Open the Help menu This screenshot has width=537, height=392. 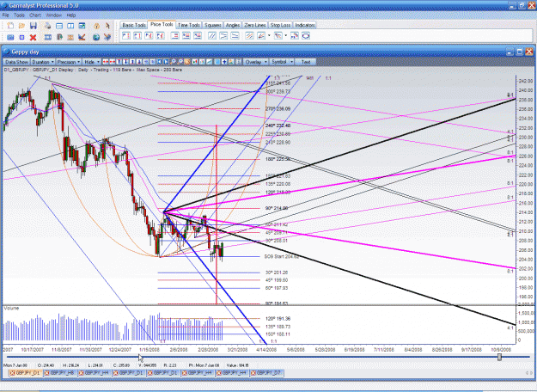click(x=71, y=15)
